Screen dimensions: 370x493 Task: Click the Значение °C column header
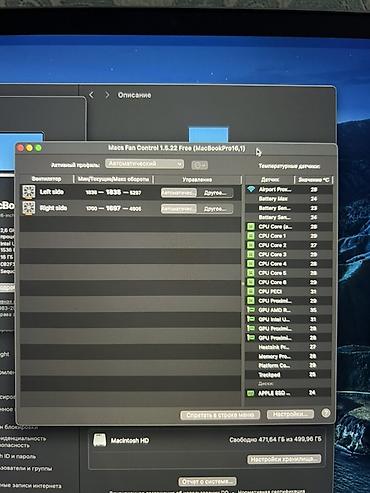click(314, 180)
